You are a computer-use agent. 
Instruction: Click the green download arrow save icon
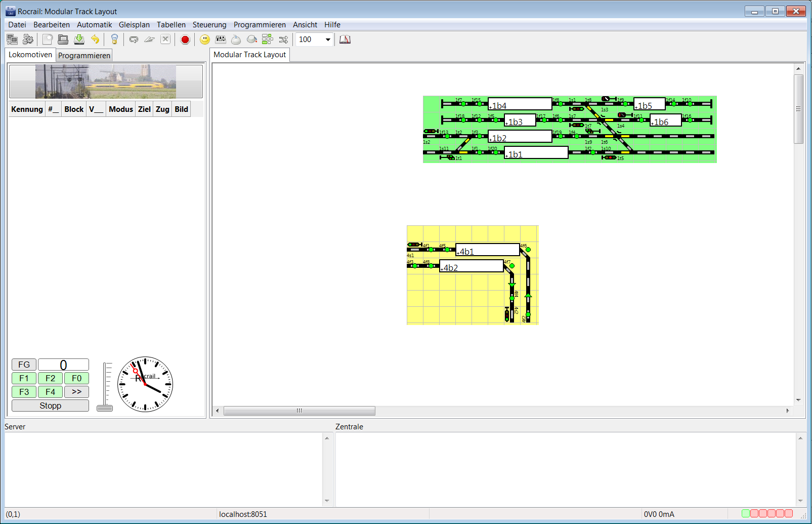click(79, 39)
